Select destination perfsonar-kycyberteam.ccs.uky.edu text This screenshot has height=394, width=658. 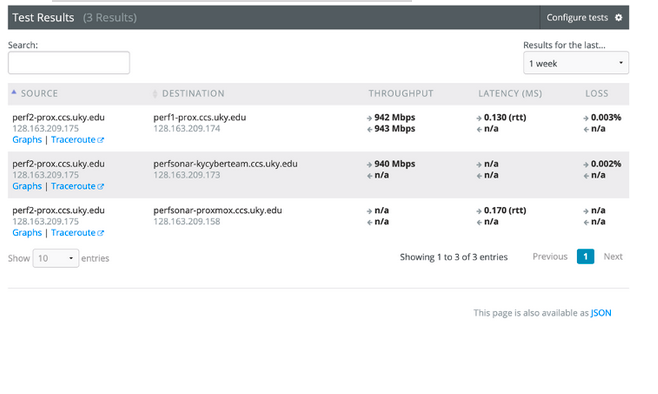225,164
